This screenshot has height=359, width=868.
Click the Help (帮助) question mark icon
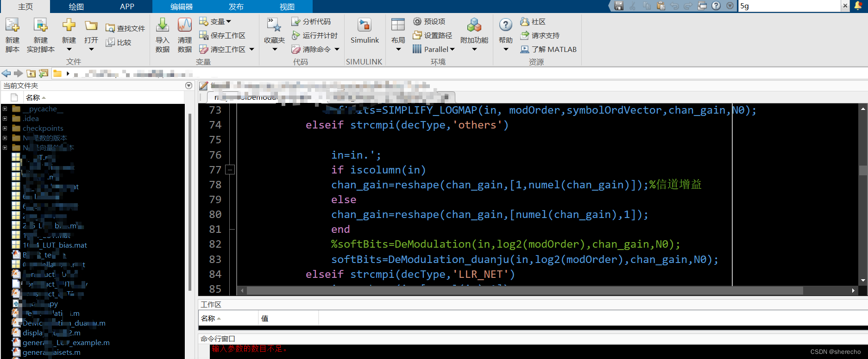[x=506, y=25]
